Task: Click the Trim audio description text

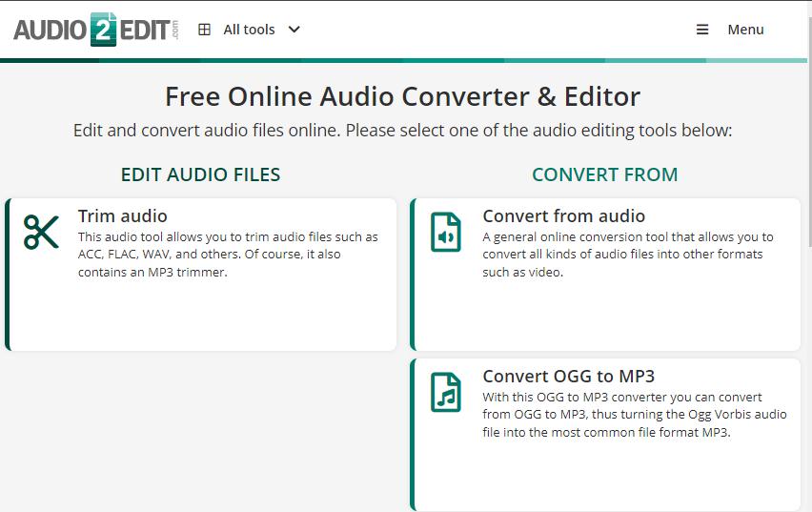Action: (229, 255)
